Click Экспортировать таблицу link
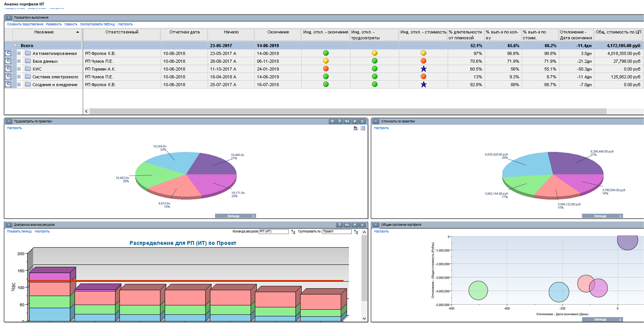Image resolution: width=644 pixels, height=325 pixels. tap(98, 24)
